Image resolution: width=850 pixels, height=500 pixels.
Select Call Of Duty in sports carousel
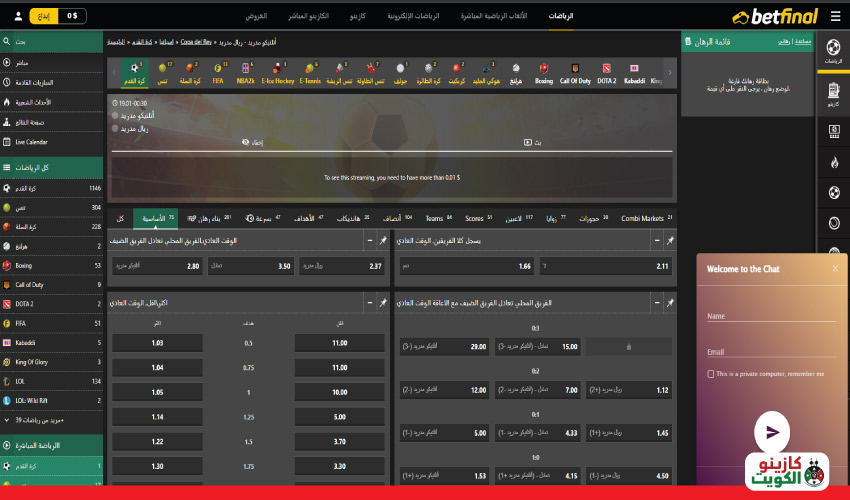575,73
